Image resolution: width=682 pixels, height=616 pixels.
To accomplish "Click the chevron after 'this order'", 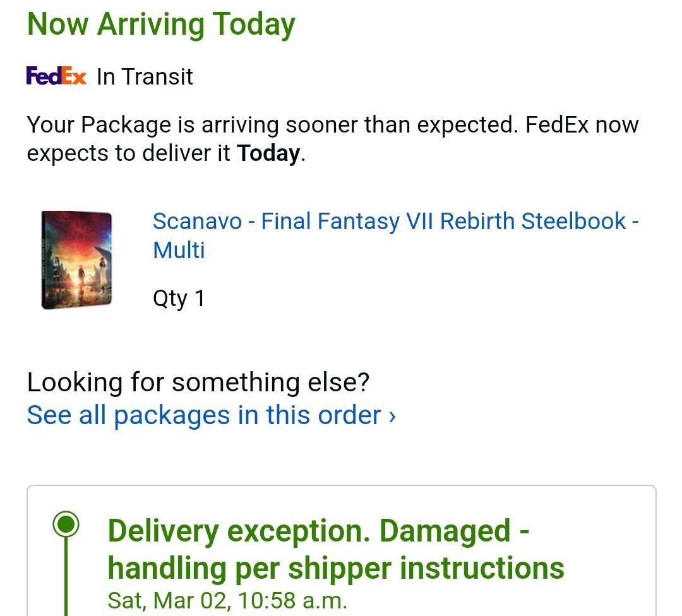I will click(x=392, y=416).
